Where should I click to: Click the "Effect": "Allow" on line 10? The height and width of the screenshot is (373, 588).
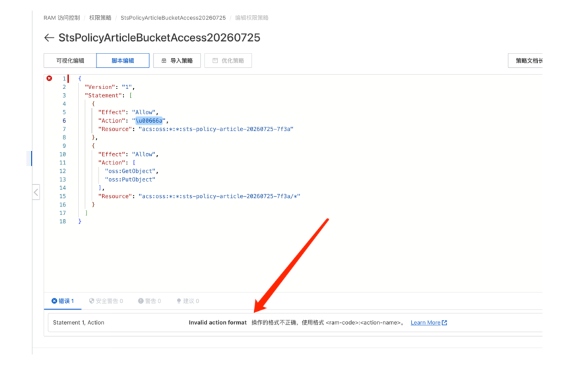128,154
